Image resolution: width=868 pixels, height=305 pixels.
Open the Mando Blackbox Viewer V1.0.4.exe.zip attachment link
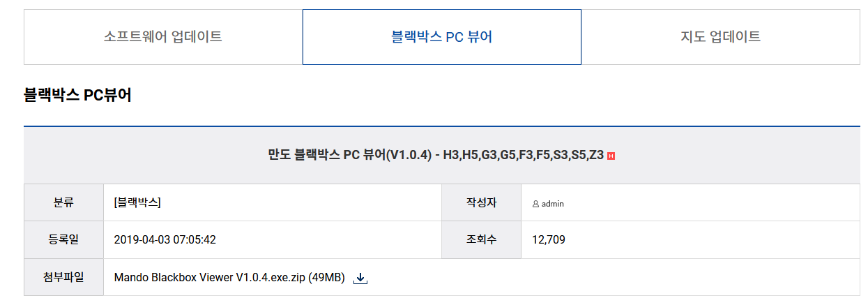pyautogui.click(x=209, y=278)
